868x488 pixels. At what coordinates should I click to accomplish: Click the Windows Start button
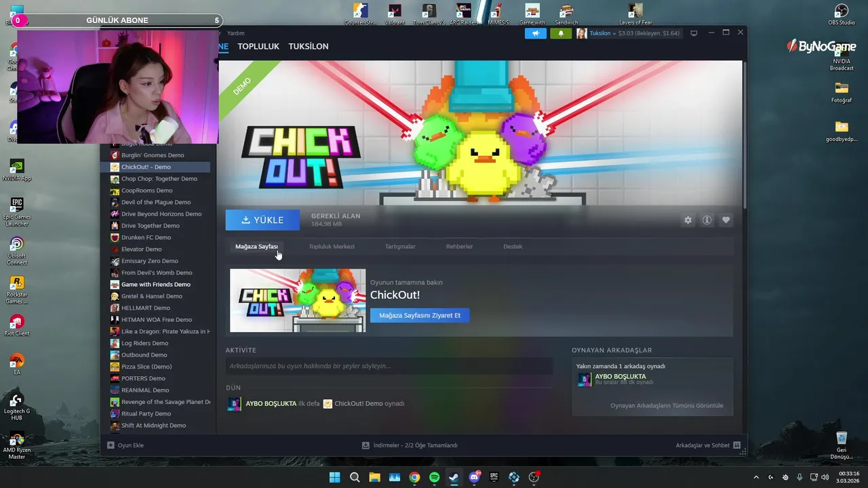coord(334,477)
